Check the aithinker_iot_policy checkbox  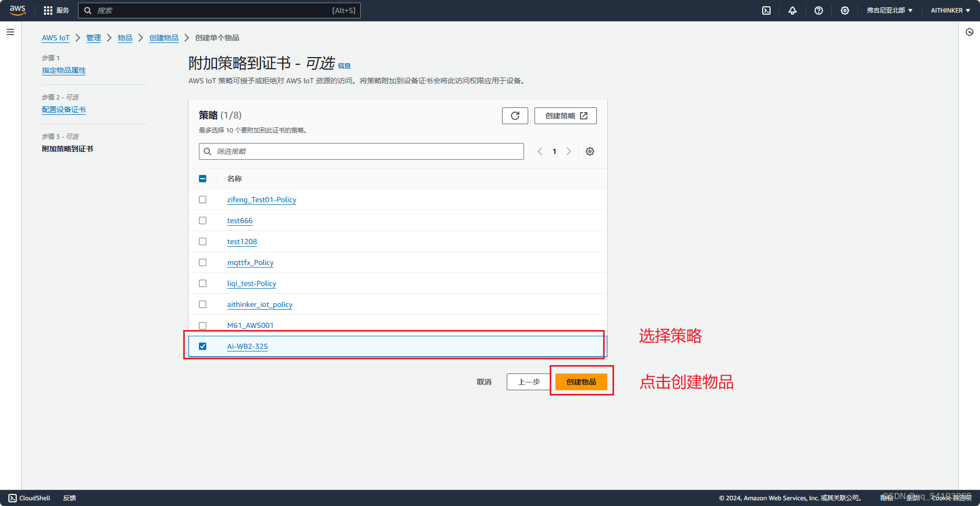pyautogui.click(x=203, y=304)
